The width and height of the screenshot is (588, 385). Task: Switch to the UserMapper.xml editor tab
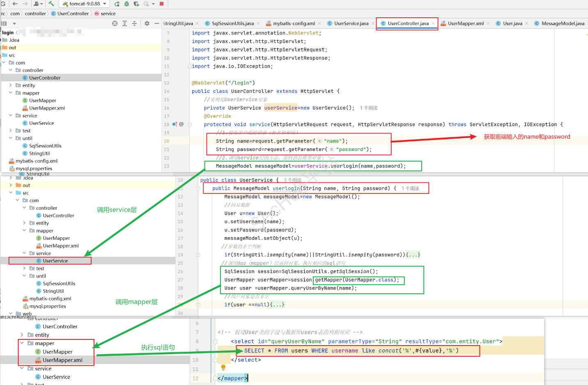point(465,23)
